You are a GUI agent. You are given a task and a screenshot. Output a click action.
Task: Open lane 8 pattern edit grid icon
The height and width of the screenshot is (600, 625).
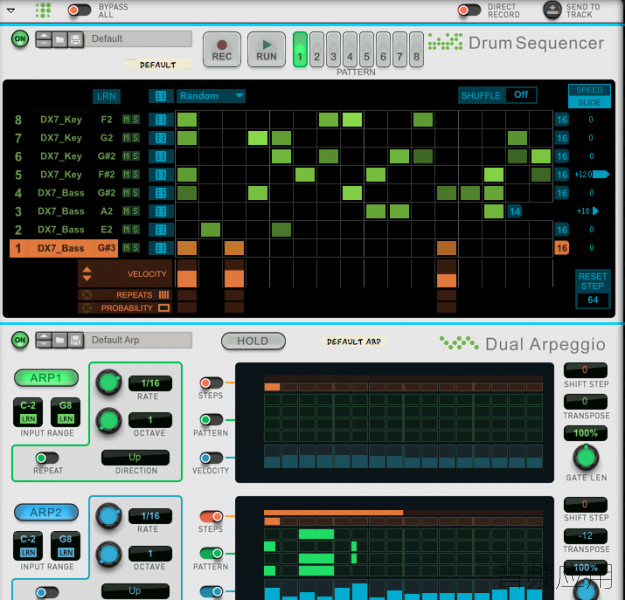click(x=161, y=120)
